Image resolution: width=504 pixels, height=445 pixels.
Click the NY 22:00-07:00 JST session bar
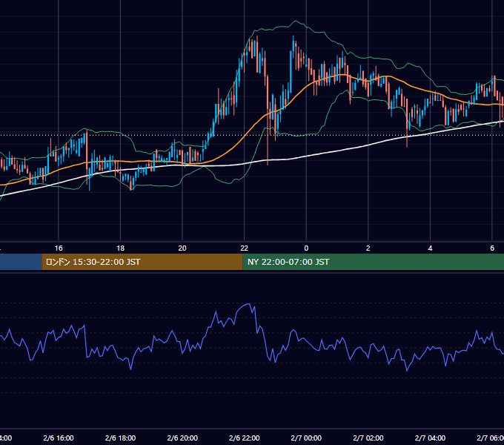coord(373,262)
